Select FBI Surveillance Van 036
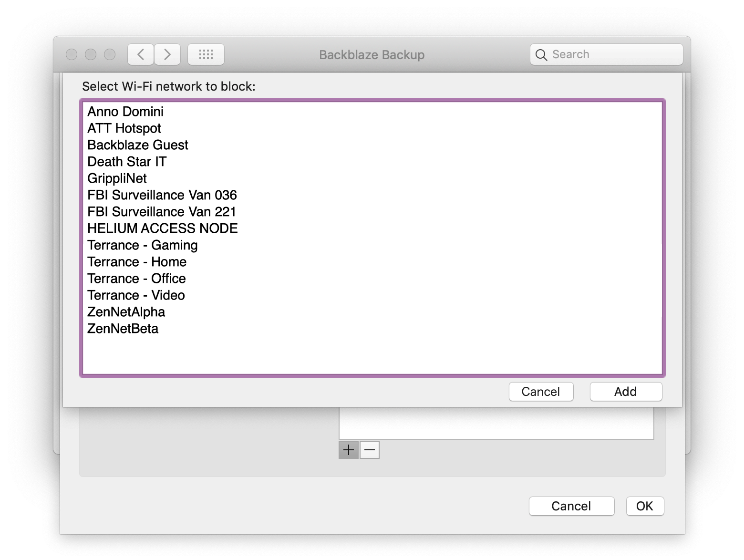 pyautogui.click(x=372, y=195)
